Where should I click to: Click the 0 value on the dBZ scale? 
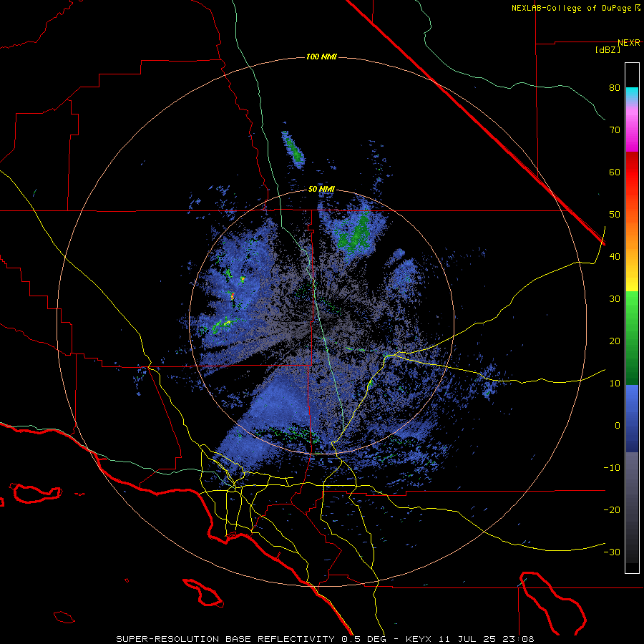coord(618,426)
